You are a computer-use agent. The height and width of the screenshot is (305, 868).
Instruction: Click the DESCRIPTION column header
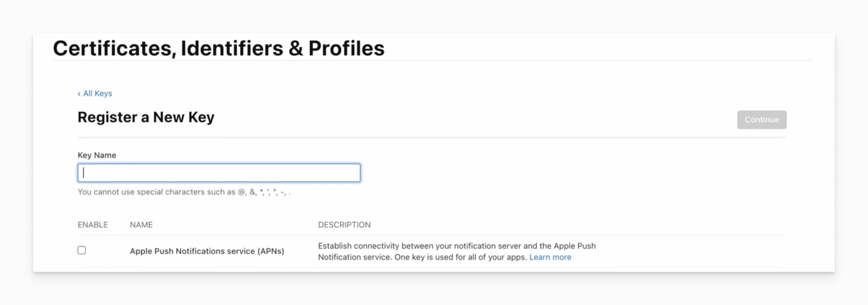[x=344, y=225]
